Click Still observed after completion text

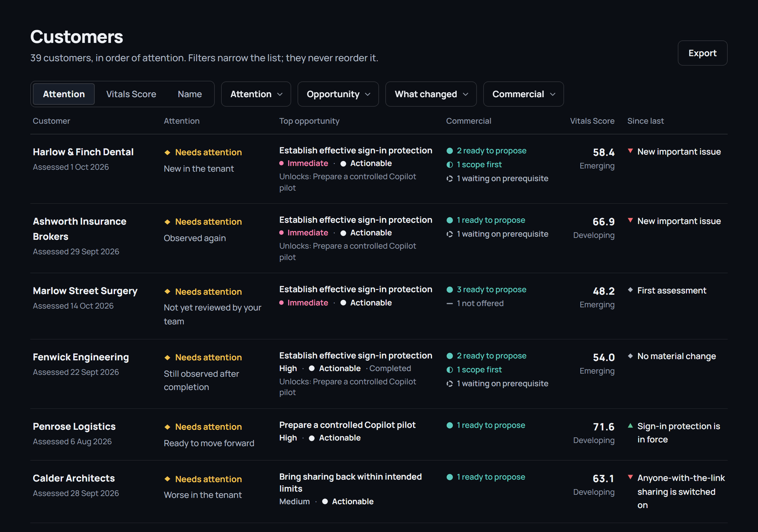(201, 380)
